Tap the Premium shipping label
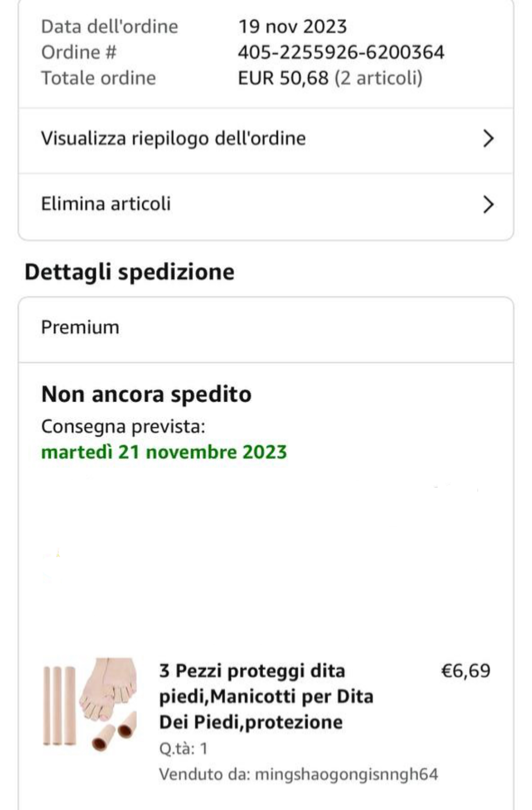532x810 pixels. pyautogui.click(x=80, y=327)
